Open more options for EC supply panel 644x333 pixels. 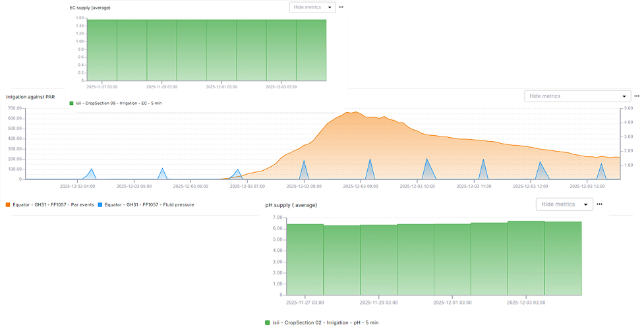click(341, 7)
